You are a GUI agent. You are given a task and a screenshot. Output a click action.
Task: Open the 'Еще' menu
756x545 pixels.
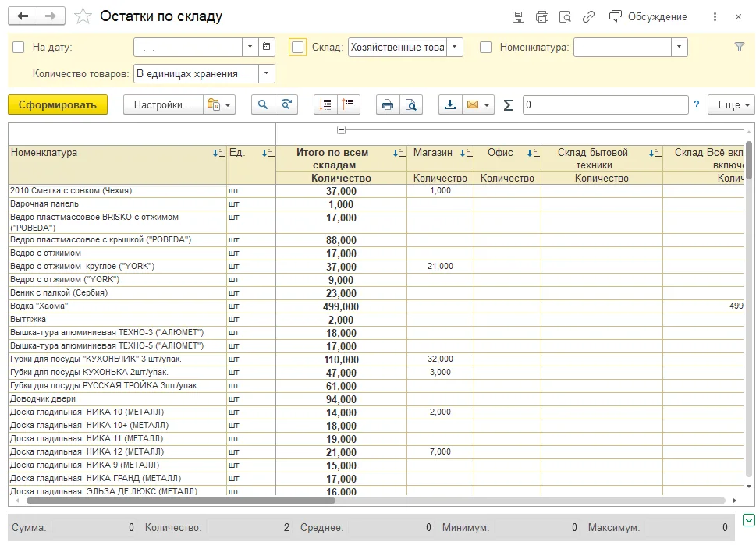731,104
